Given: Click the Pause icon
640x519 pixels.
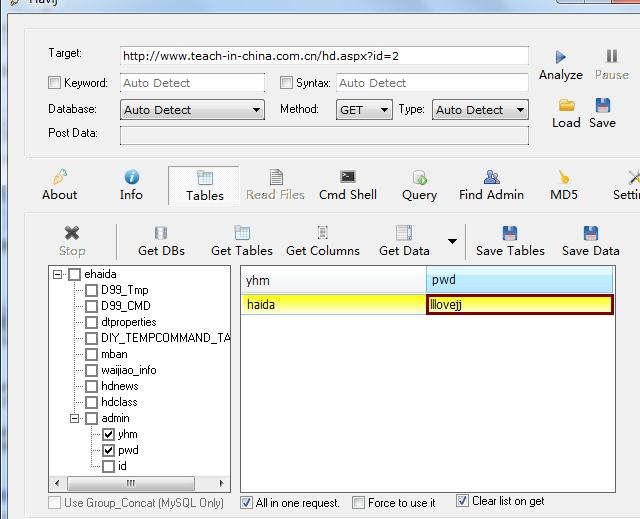Looking at the screenshot, I should pos(611,56).
